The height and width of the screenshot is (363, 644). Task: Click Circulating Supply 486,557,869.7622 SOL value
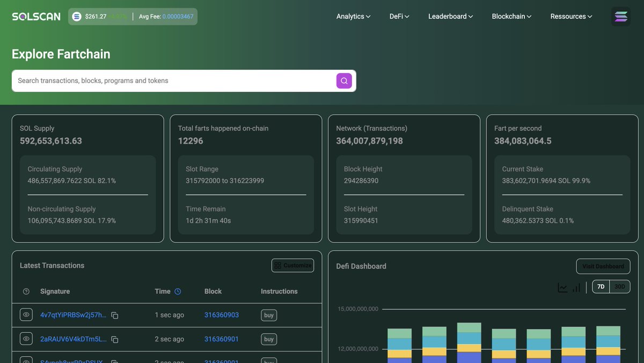pyautogui.click(x=72, y=181)
